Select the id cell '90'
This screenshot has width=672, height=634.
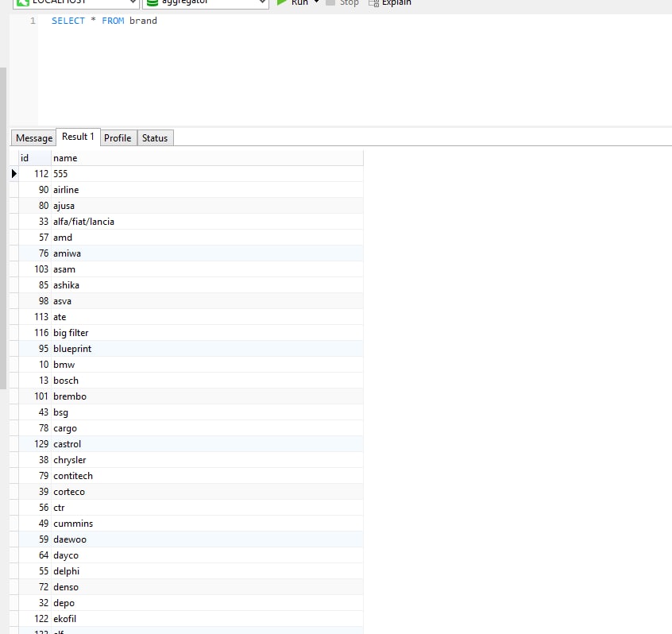click(x=35, y=189)
